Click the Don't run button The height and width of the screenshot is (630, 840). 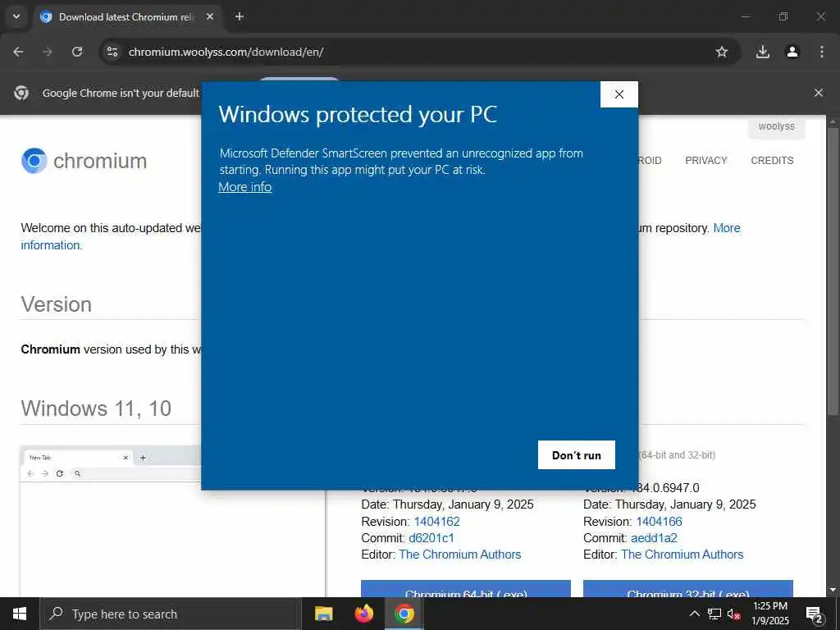[577, 454]
